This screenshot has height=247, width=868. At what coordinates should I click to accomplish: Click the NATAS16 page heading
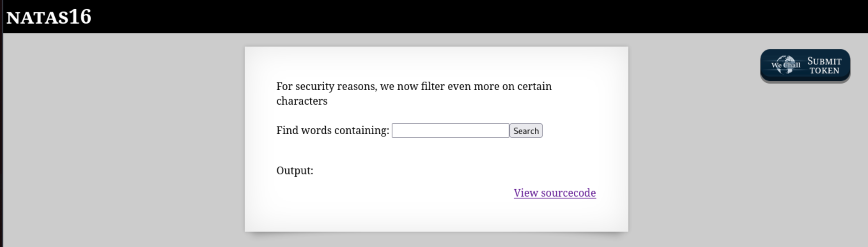point(49,17)
